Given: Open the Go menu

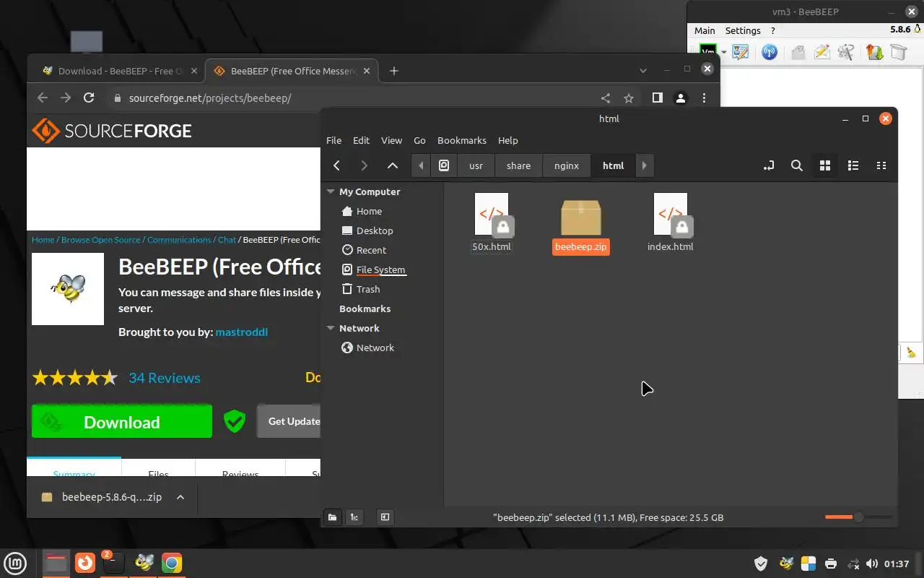Looking at the screenshot, I should [419, 140].
